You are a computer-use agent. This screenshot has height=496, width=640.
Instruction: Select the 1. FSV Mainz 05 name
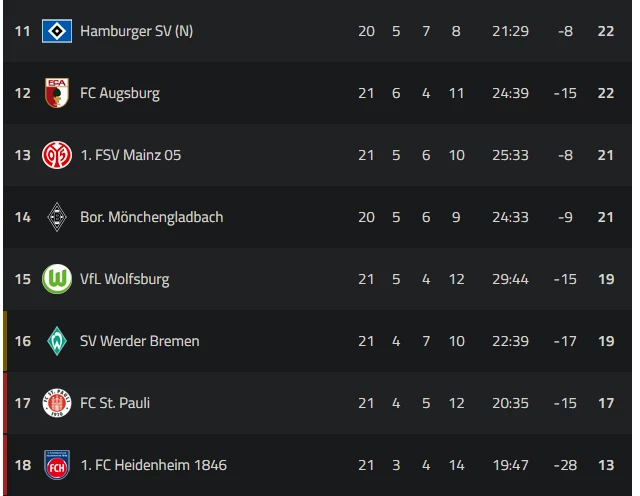click(131, 155)
